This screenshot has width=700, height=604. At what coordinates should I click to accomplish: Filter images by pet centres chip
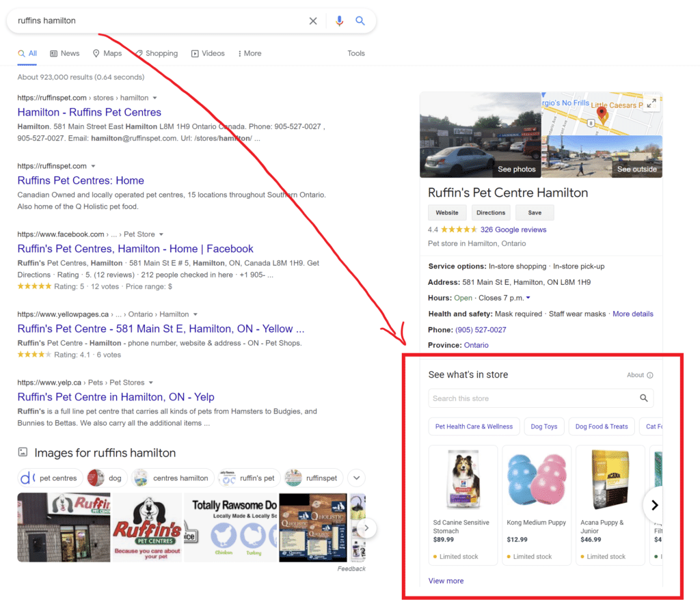pyautogui.click(x=51, y=478)
